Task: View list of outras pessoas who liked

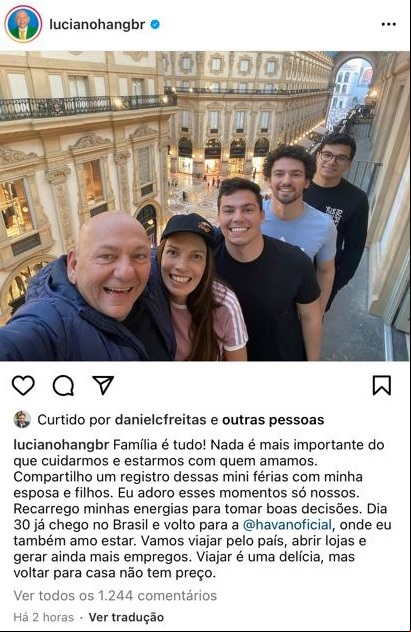Action: point(273,420)
